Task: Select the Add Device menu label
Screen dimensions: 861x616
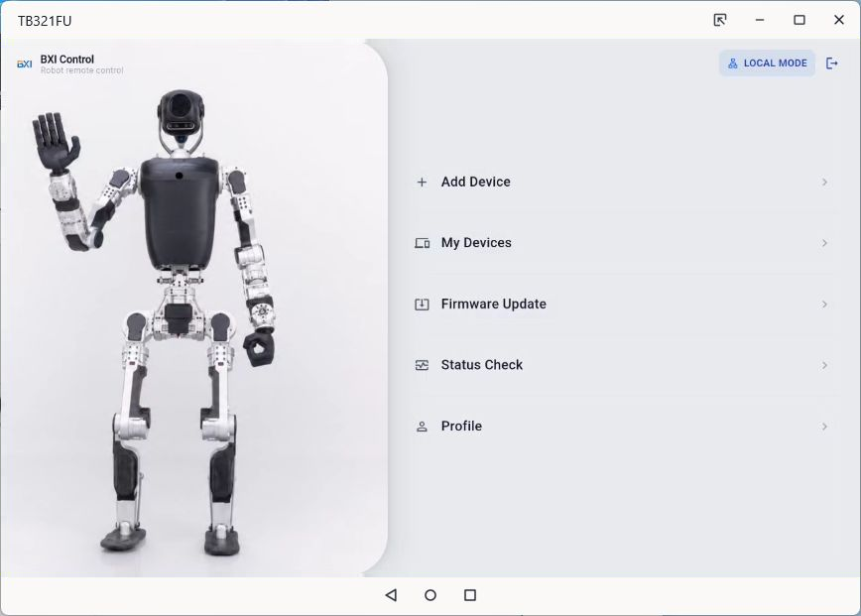Action: coord(475,182)
